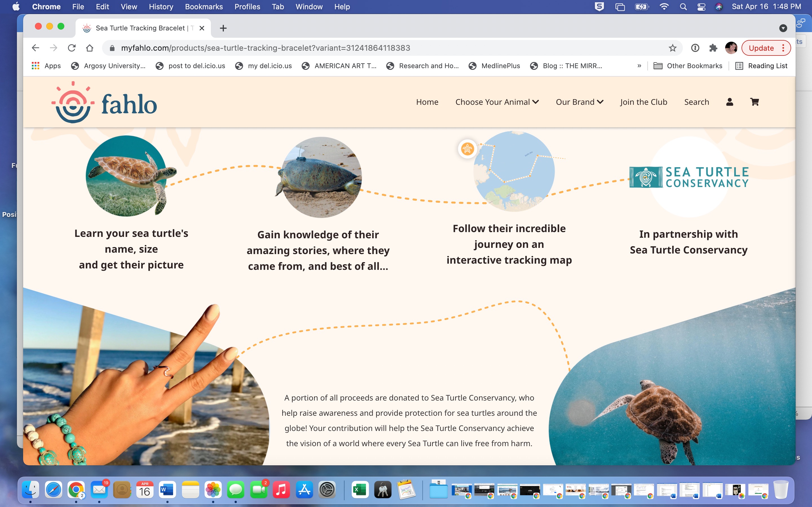
Task: Open the History menu
Action: 161,7
